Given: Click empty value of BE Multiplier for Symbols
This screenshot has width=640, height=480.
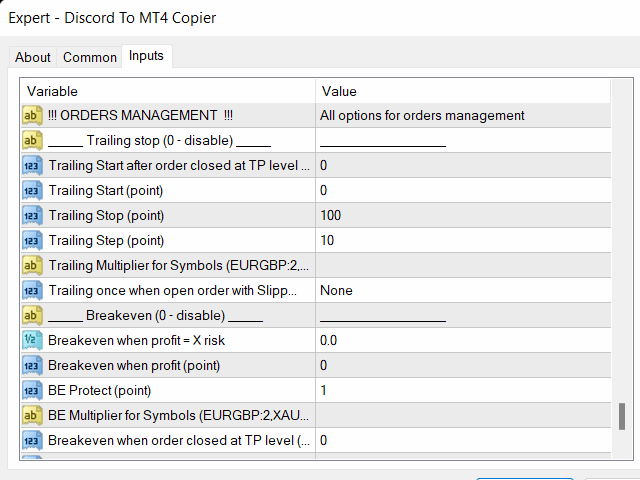Looking at the screenshot, I should [x=463, y=416].
